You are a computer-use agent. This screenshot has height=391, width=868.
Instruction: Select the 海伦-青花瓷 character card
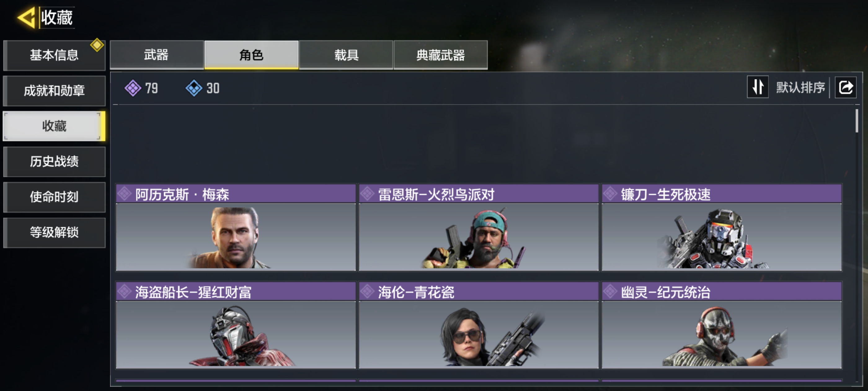point(478,325)
